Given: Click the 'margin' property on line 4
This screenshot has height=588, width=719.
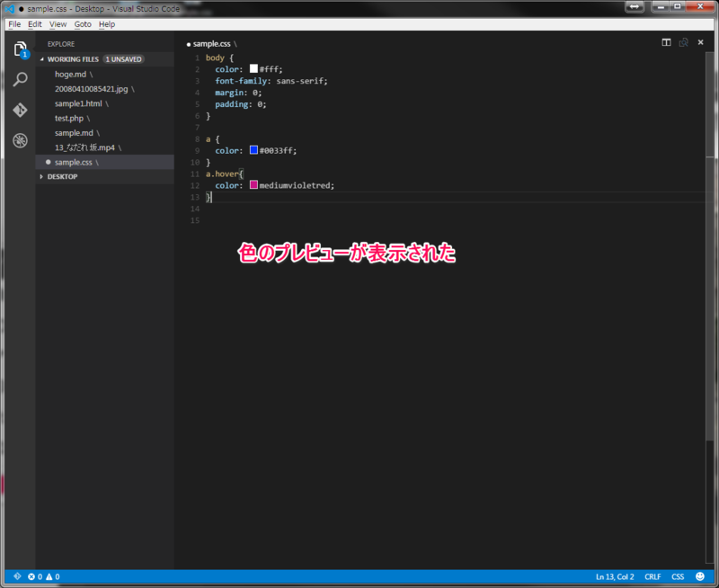Looking at the screenshot, I should (229, 93).
